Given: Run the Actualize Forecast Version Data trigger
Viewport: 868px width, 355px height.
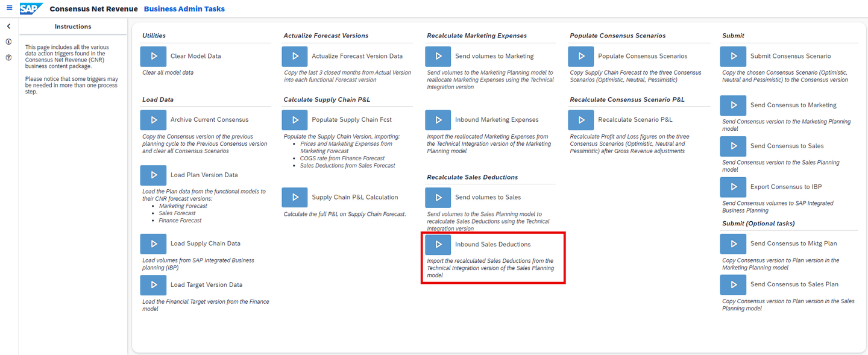Looking at the screenshot, I should pos(295,56).
